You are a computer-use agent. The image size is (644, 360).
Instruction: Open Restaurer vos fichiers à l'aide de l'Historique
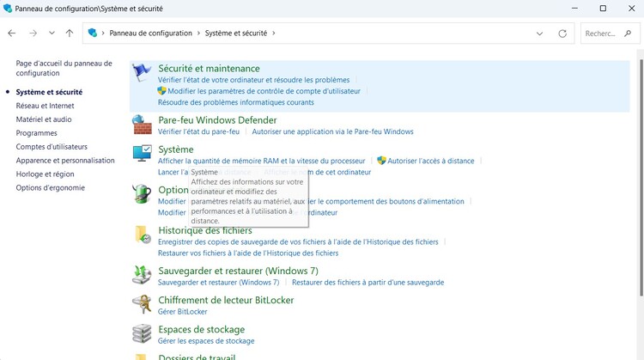248,253
